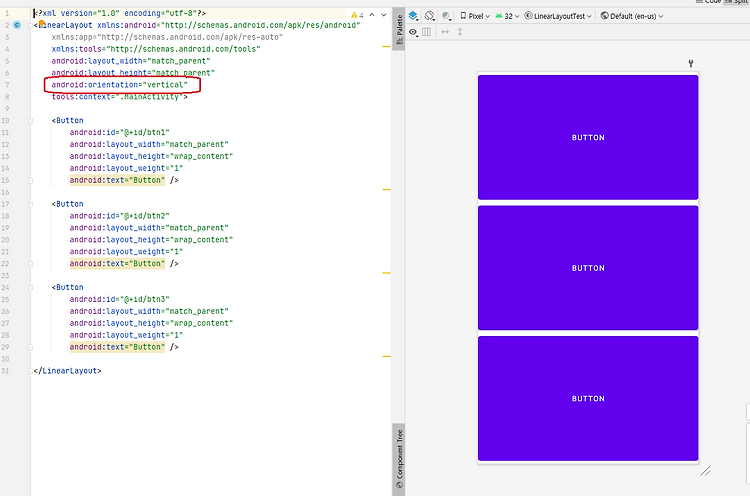
Task: Switch editor to Code view
Action: [x=709, y=1]
